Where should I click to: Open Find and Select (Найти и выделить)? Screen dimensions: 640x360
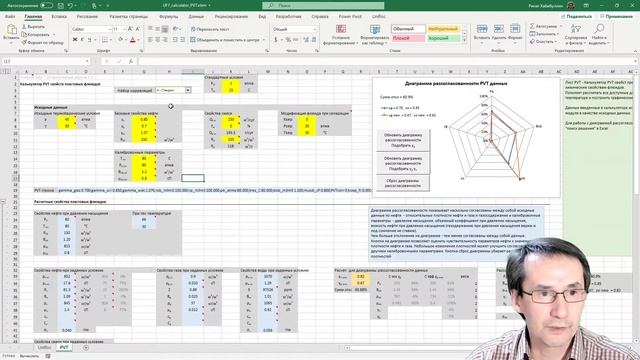599,34
